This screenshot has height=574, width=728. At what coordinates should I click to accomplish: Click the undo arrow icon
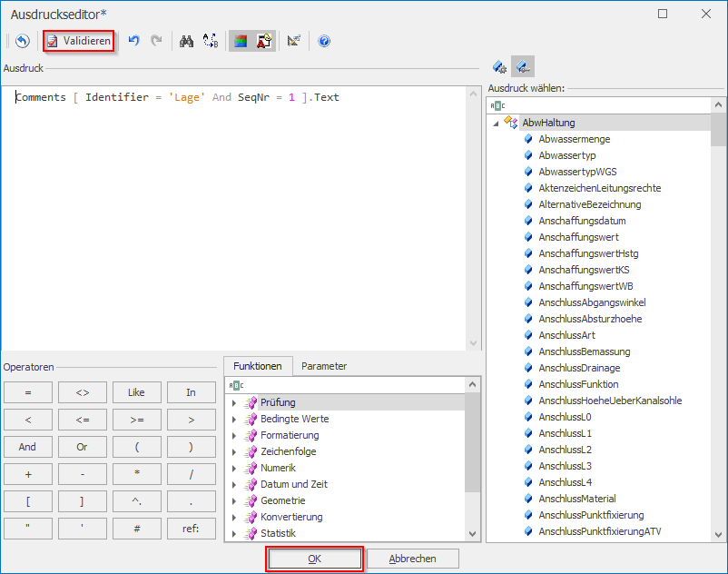point(134,41)
